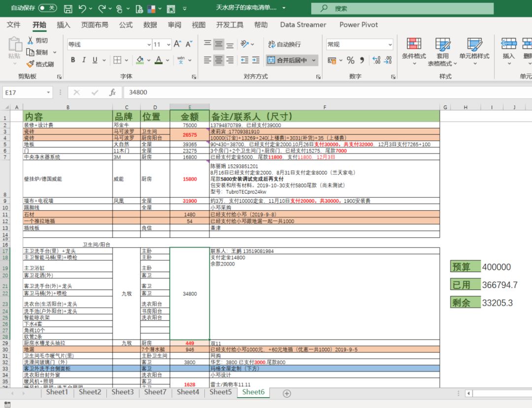Toggle Underline formatting
The image size is (532, 408).
95,60
